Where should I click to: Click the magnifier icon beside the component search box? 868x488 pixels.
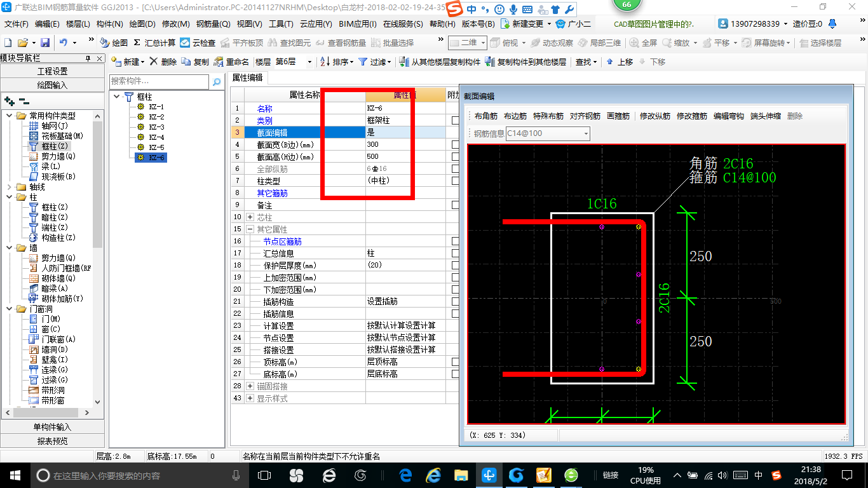pyautogui.click(x=217, y=82)
